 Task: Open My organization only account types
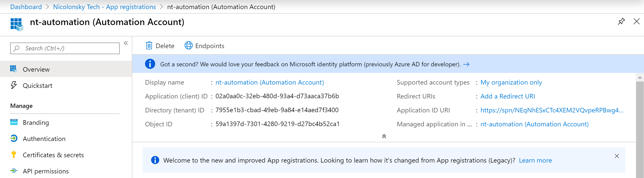coord(511,83)
